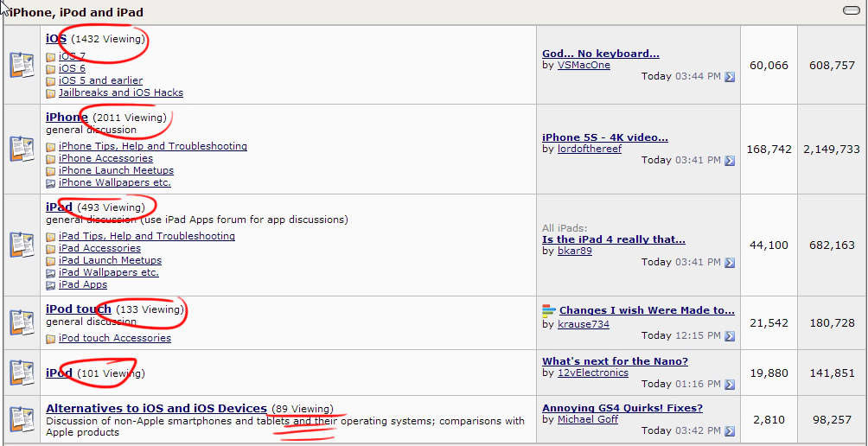
Task: Select the post count 2,149,733
Action: point(832,150)
